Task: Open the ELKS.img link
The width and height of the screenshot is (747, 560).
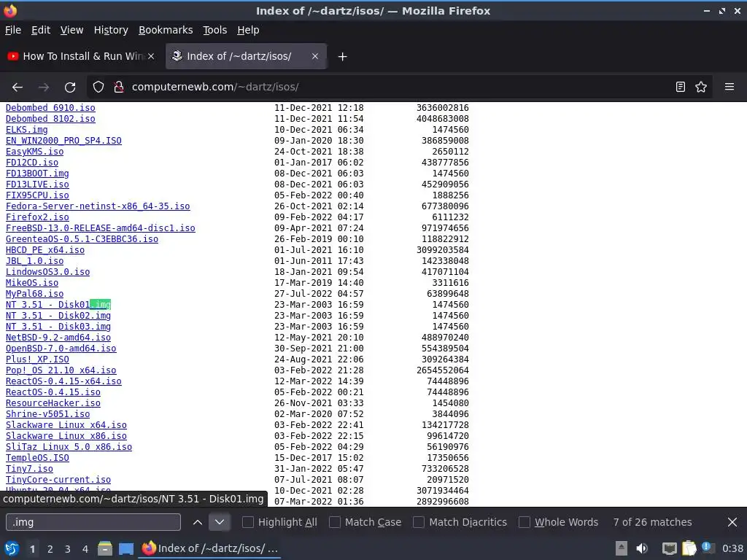Action: [x=27, y=130]
